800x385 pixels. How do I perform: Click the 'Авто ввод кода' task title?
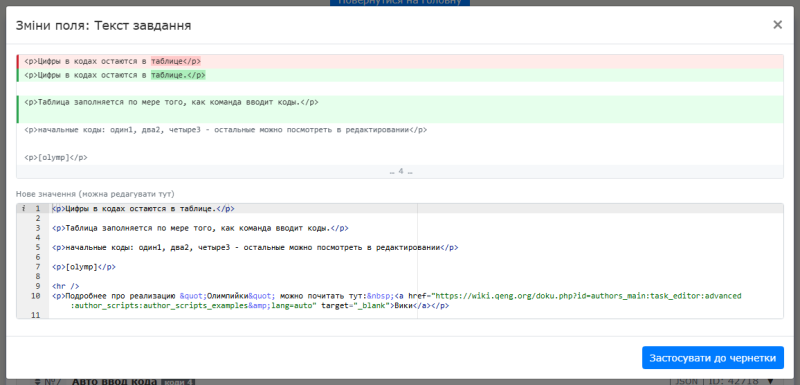[114, 381]
